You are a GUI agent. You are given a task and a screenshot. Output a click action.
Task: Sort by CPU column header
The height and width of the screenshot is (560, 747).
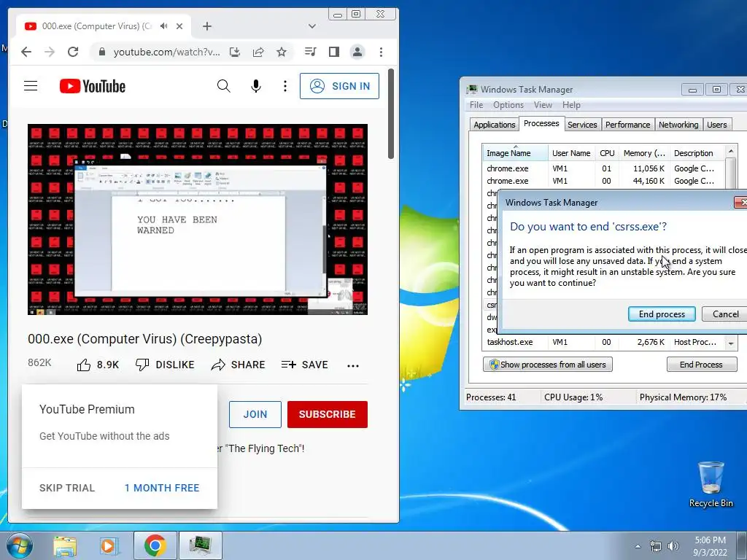(x=607, y=153)
